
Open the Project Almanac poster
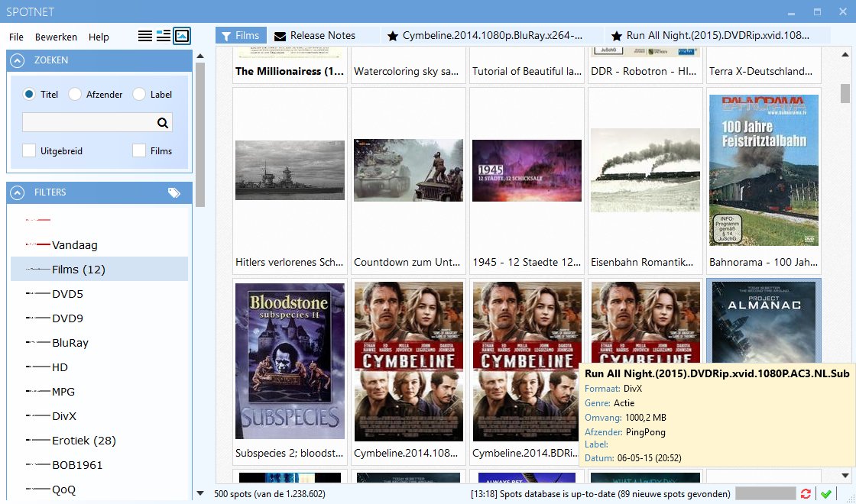pyautogui.click(x=764, y=321)
